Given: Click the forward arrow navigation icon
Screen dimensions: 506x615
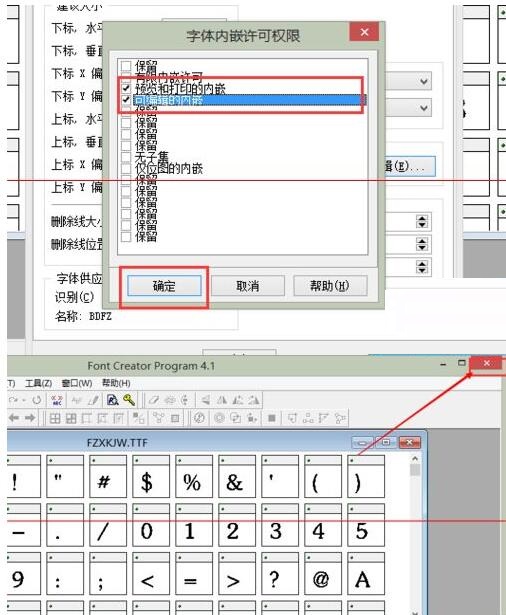Looking at the screenshot, I should 30,418.
